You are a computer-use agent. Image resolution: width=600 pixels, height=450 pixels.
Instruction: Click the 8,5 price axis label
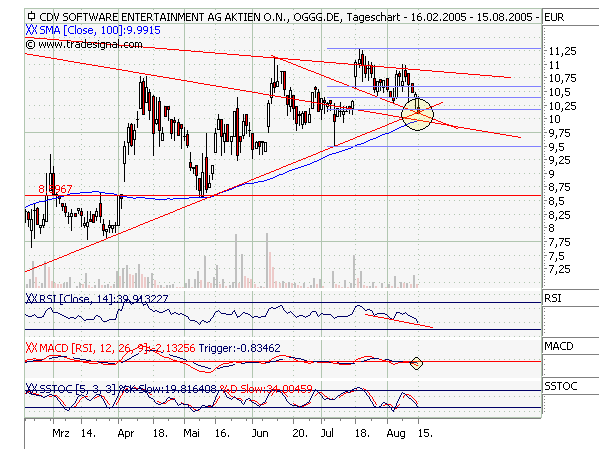pos(556,201)
